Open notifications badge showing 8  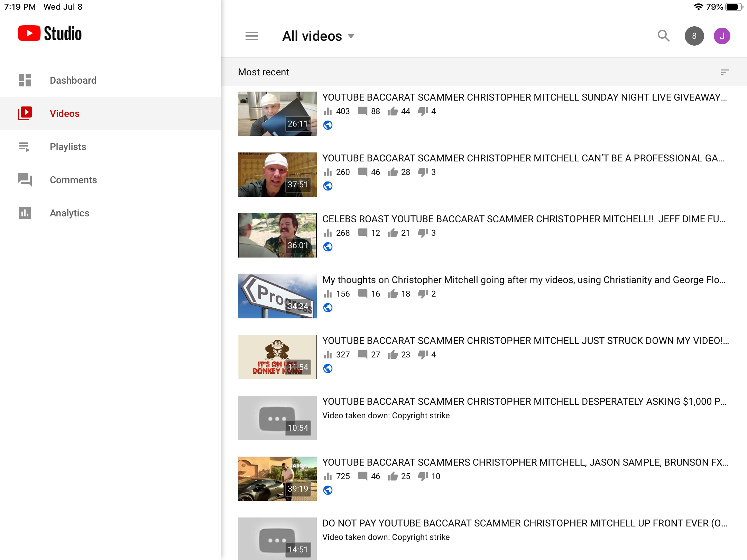[694, 36]
